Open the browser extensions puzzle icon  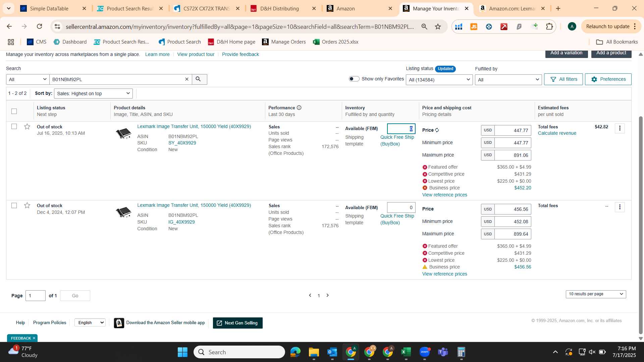point(549,26)
